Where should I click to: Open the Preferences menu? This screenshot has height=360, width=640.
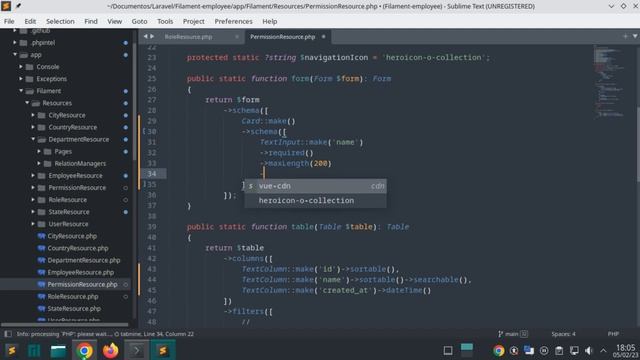(233, 21)
